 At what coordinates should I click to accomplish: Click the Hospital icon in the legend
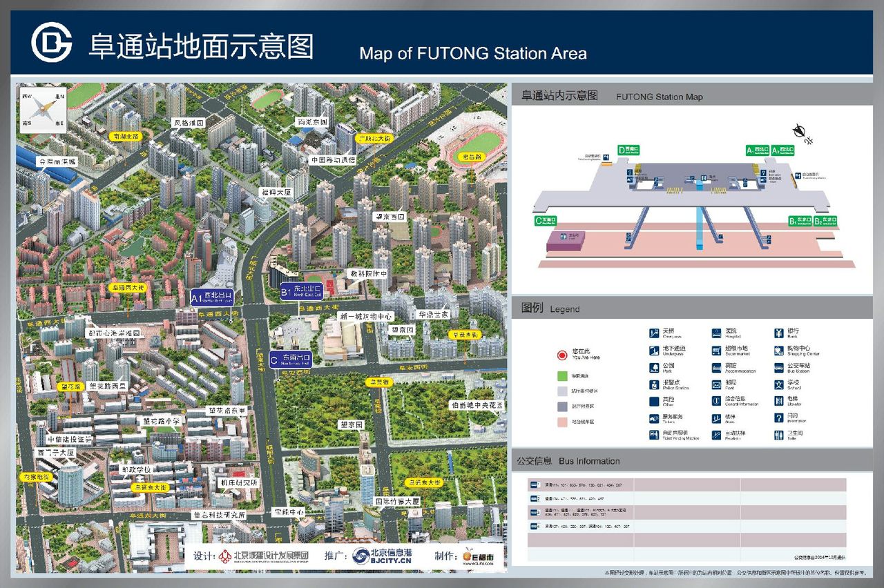[716, 333]
